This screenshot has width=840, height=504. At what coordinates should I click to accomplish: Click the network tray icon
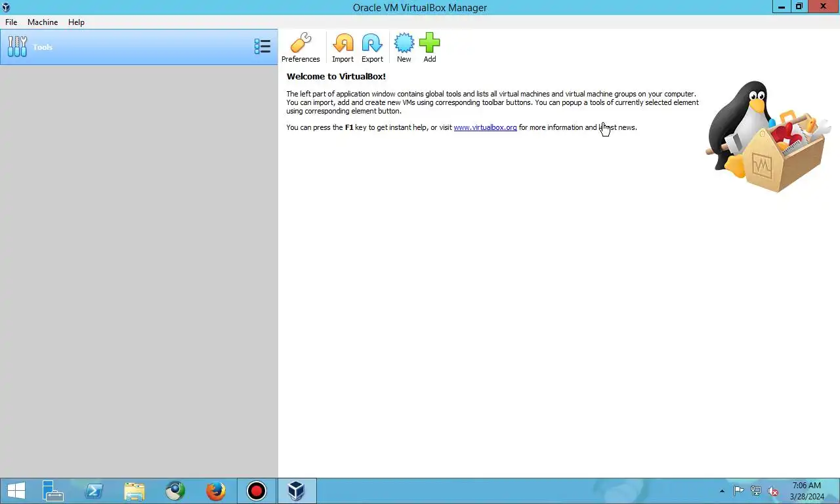click(756, 491)
